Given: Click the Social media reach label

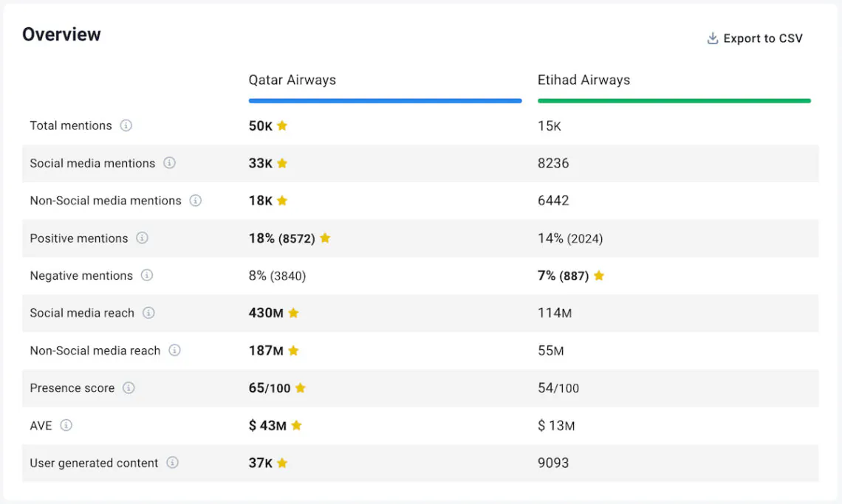Looking at the screenshot, I should point(82,313).
